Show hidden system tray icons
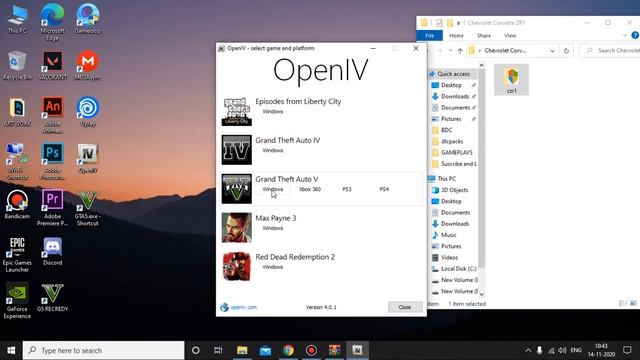 [528, 350]
